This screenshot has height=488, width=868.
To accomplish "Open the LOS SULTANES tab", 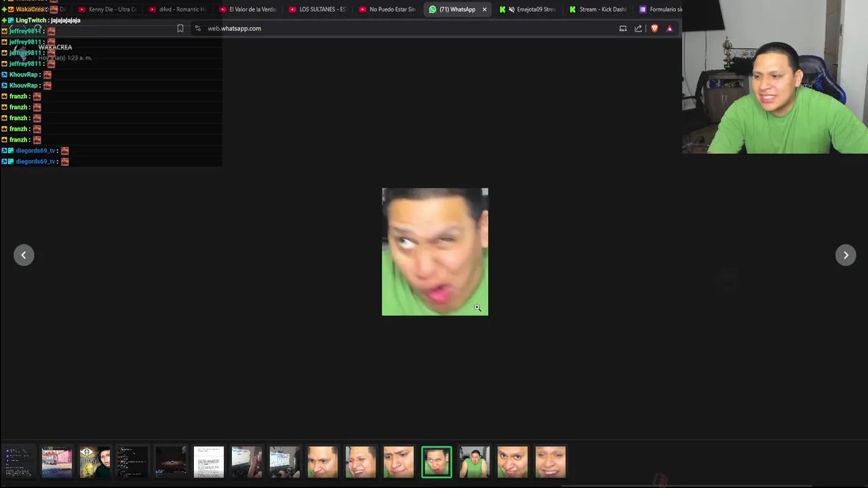I will coord(317,9).
